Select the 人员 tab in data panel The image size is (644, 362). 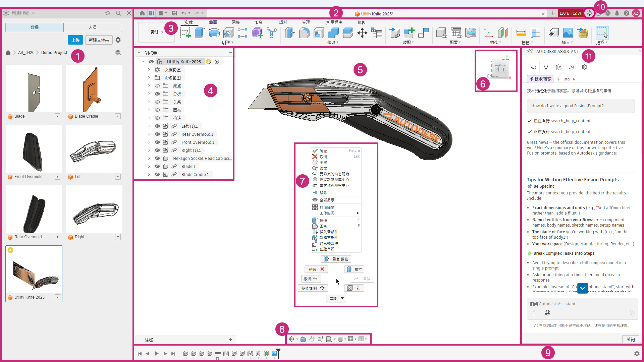pyautogui.click(x=93, y=27)
